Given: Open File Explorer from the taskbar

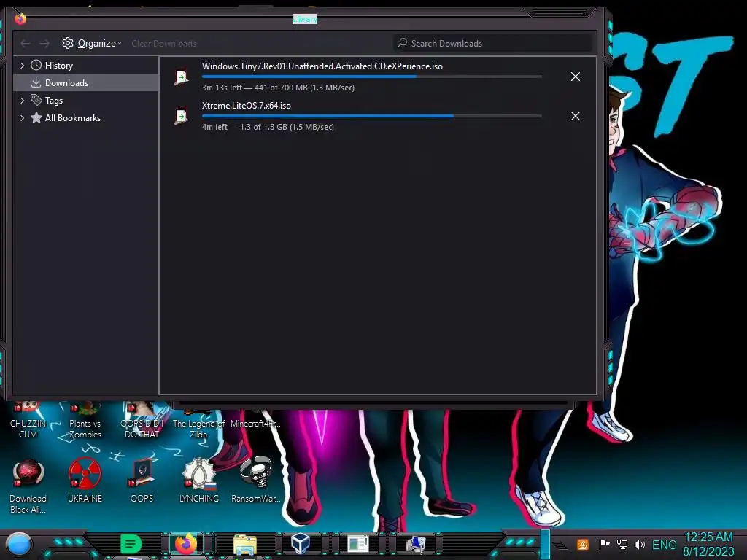Looking at the screenshot, I should pos(245,545).
